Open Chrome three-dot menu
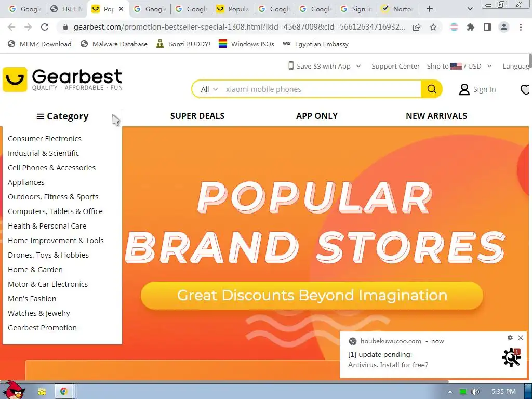532x399 pixels. pos(521,27)
